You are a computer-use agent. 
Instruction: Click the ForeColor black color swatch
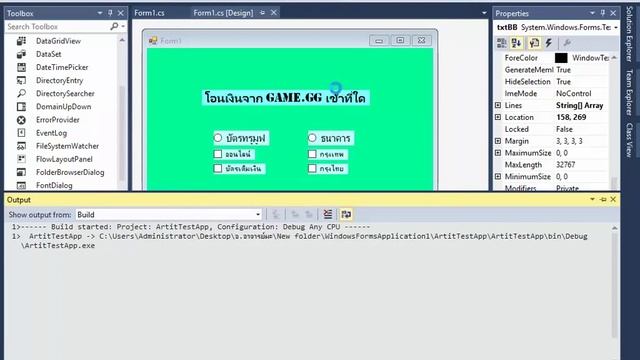[561, 58]
